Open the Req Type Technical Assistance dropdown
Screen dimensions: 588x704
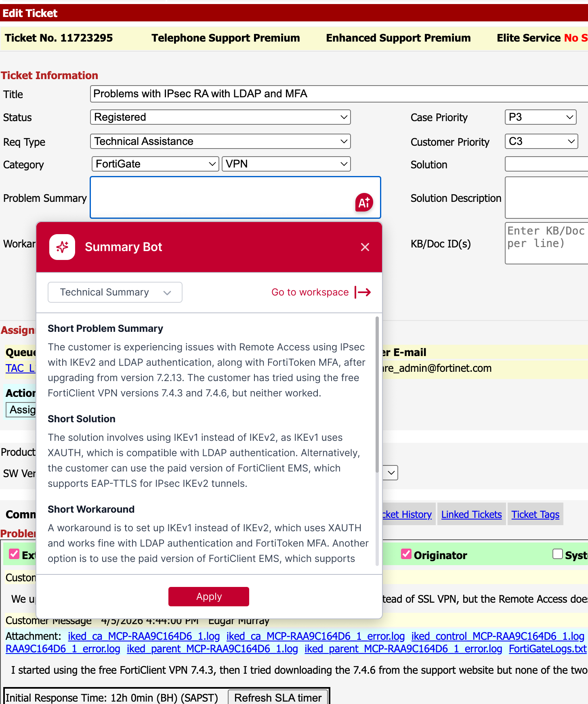[220, 141]
